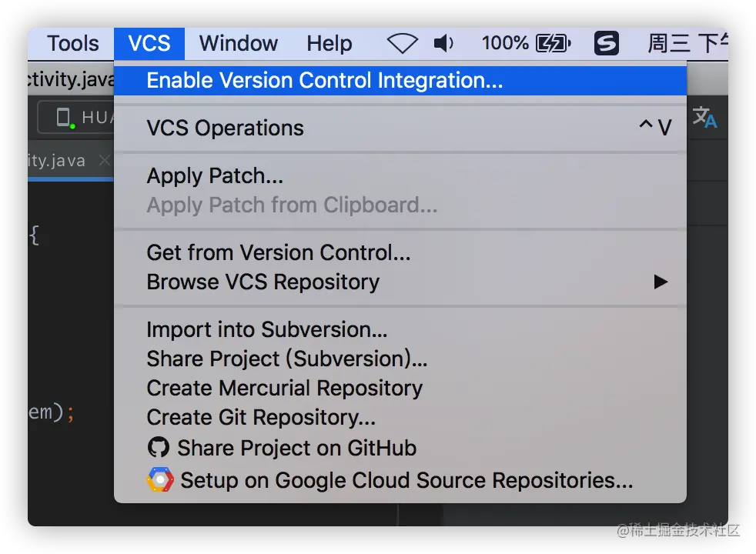756x554 pixels.
Task: Click the phone device icon
Action: pos(64,118)
